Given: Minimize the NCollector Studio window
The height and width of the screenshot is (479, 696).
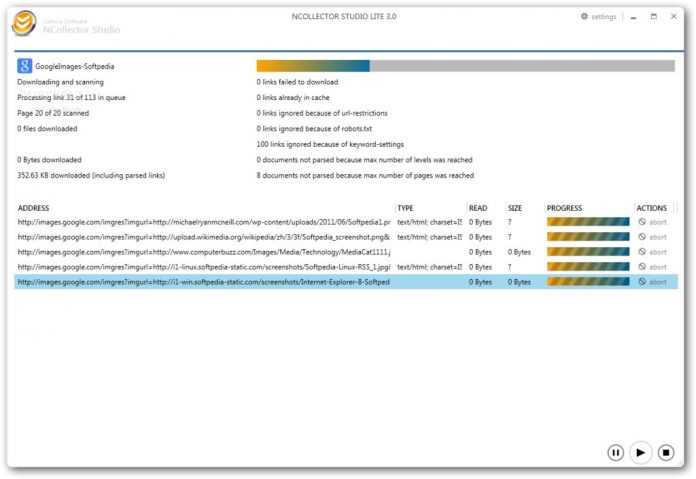Looking at the screenshot, I should coord(633,17).
